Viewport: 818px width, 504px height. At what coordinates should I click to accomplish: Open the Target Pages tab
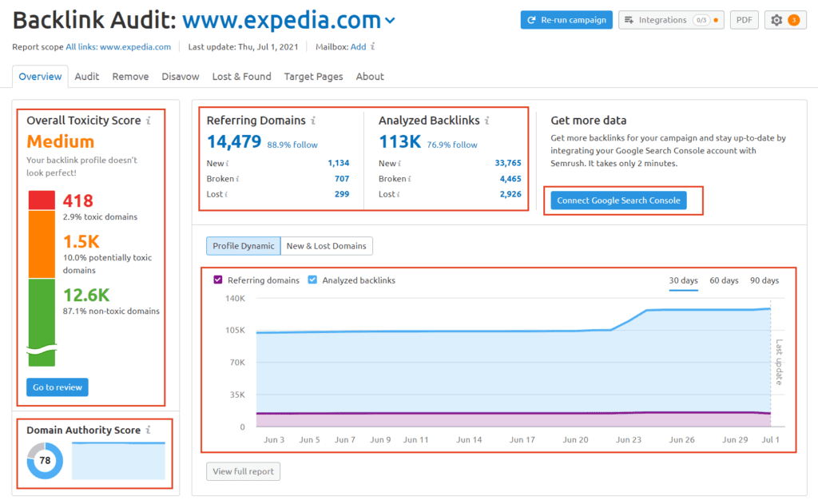[x=313, y=76]
